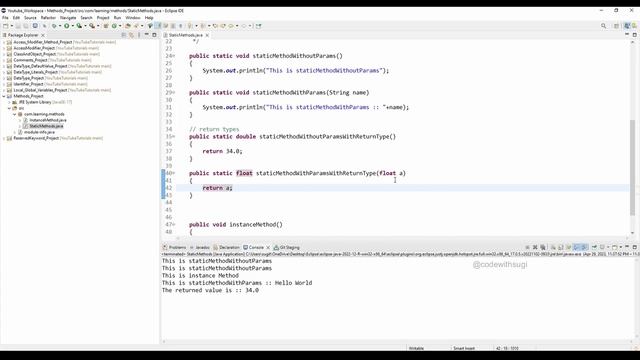This screenshot has height=360, width=640.
Task: Open the Navigate menu
Action: [x=68, y=18]
